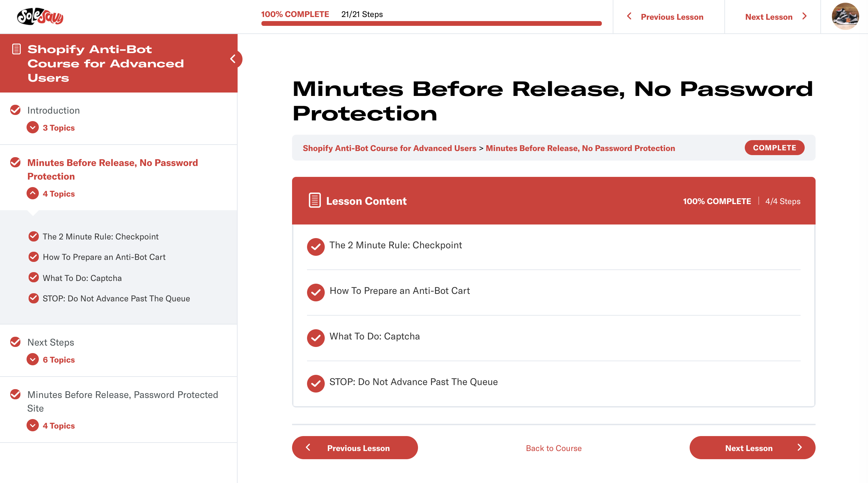Go to Previous Lesson from top navigation
Viewport: 868px width, 483px height.
(x=672, y=17)
